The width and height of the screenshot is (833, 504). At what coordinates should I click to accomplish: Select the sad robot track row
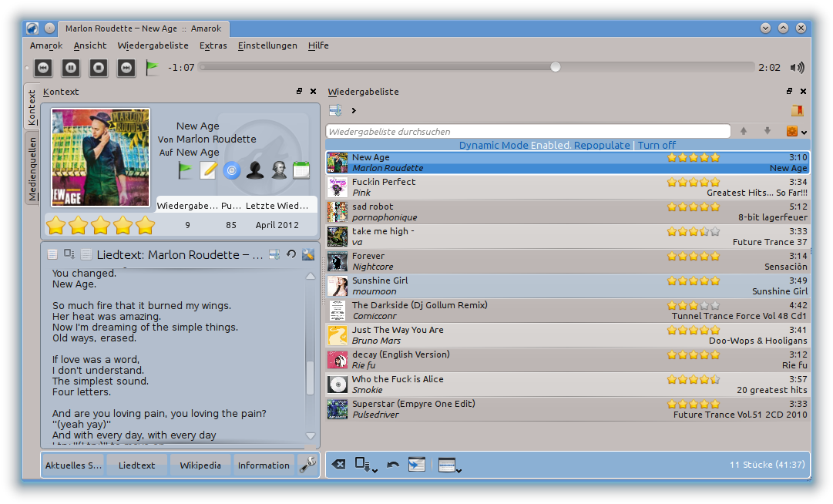pyautogui.click(x=567, y=212)
